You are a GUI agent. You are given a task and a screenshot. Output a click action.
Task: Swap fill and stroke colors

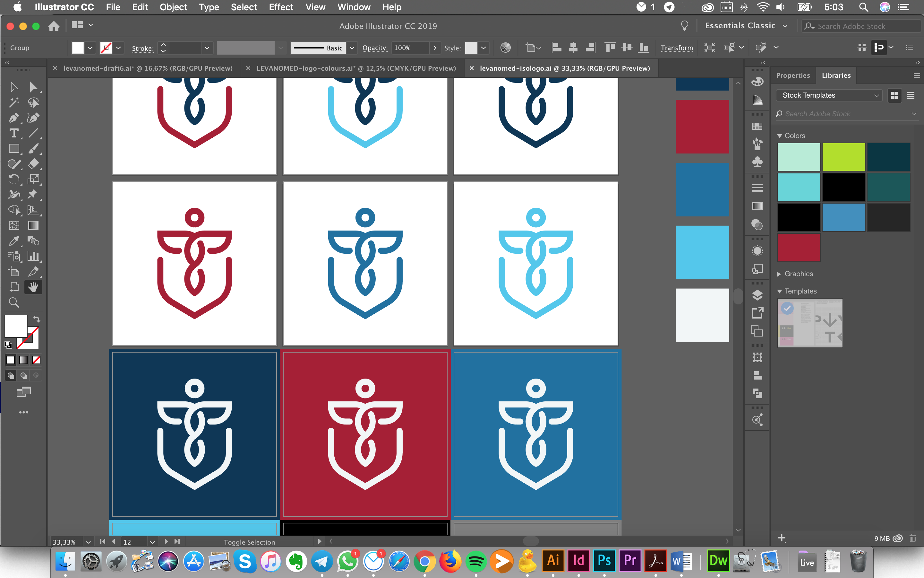tap(36, 319)
